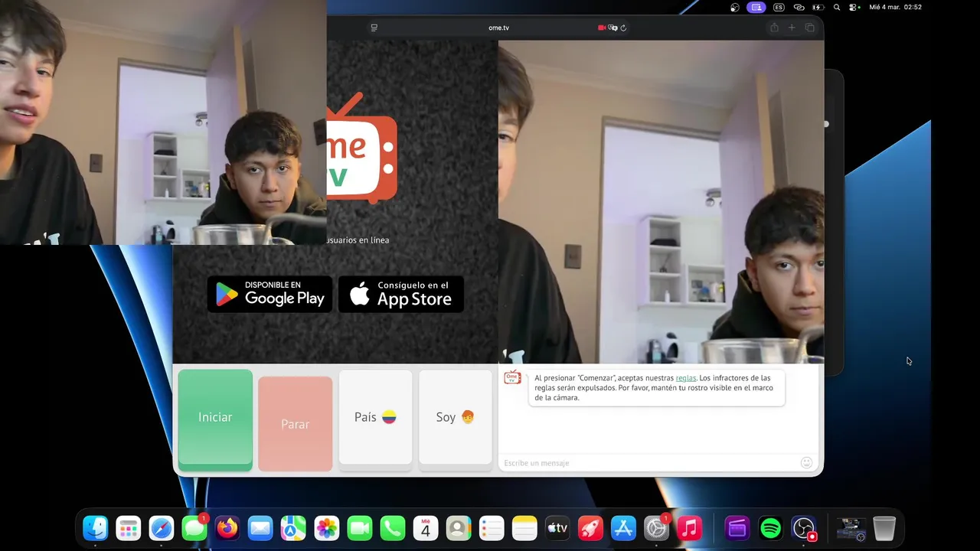Open Control Center in menu bar
This screenshot has width=980, height=551.
854,7
